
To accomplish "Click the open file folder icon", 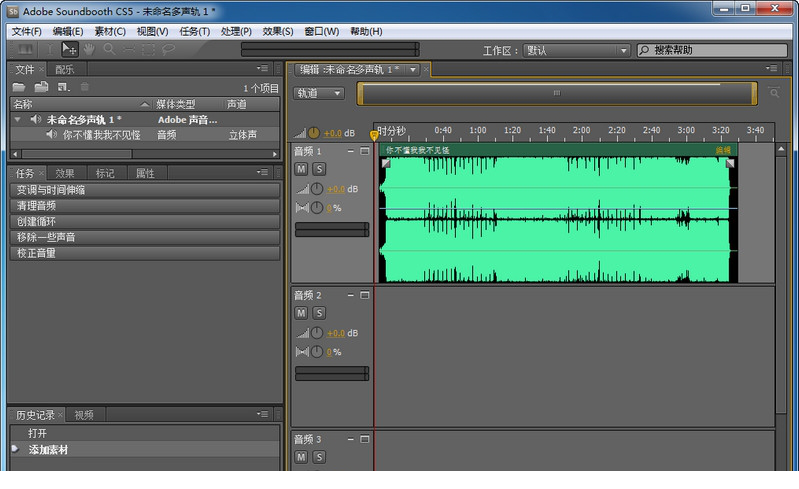I will [19, 87].
